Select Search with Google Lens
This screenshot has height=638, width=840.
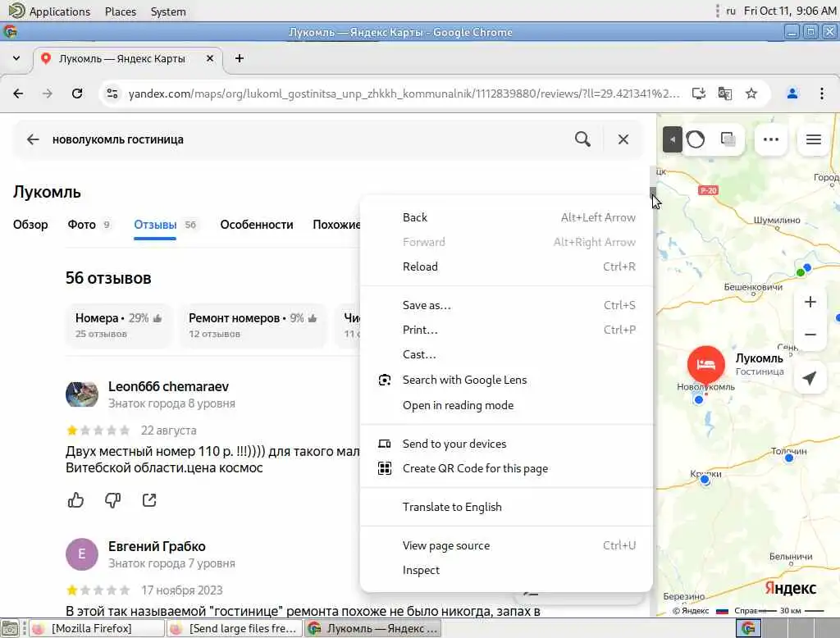pyautogui.click(x=506, y=380)
